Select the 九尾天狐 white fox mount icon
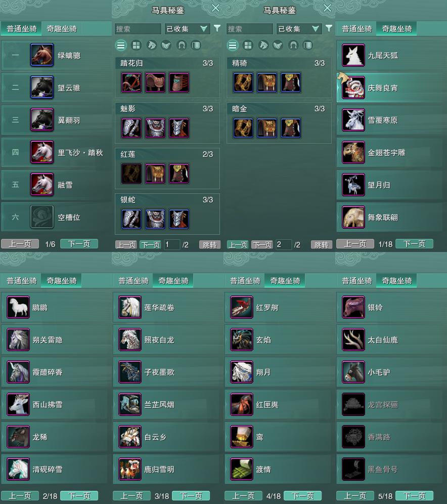447x504 pixels. click(353, 55)
